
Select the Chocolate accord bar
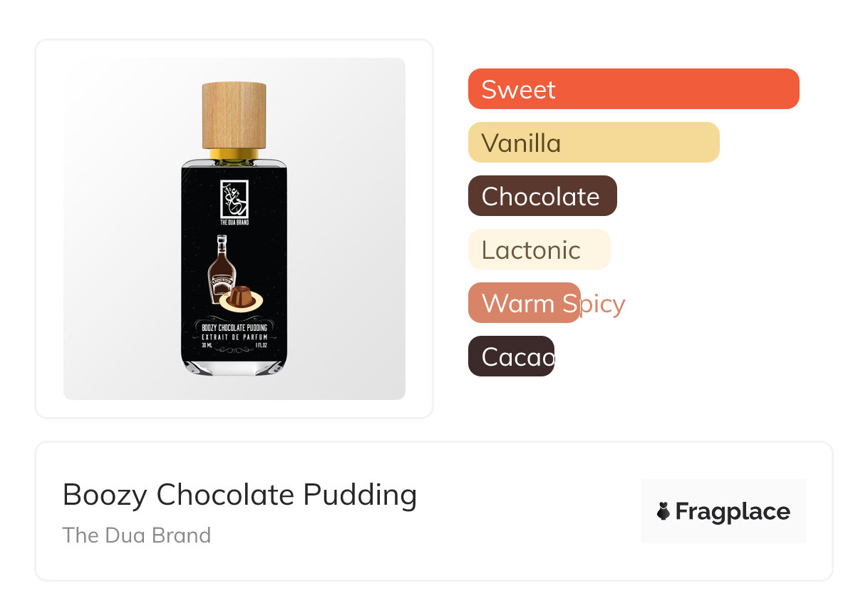pos(542,196)
